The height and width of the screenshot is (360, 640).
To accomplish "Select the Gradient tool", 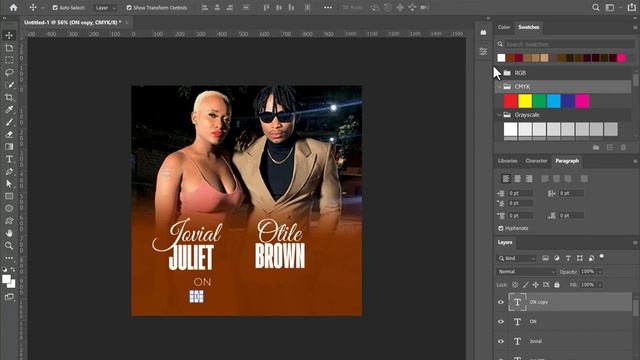I will 9,147.
